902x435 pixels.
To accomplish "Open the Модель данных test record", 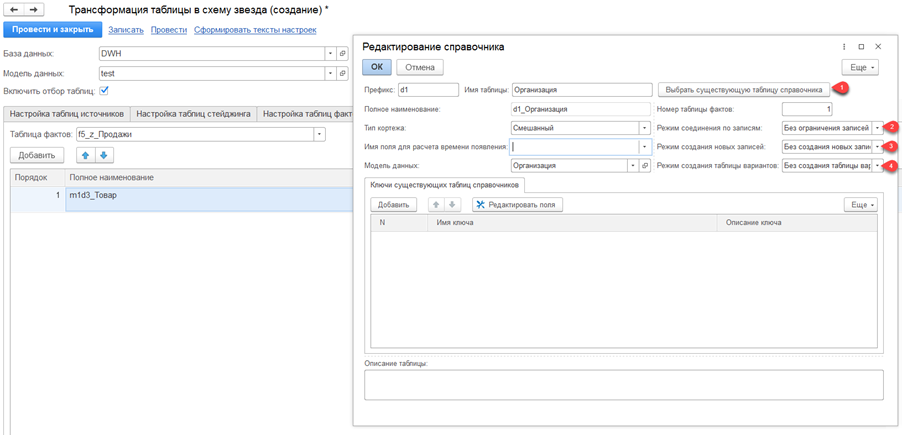I will (342, 73).
